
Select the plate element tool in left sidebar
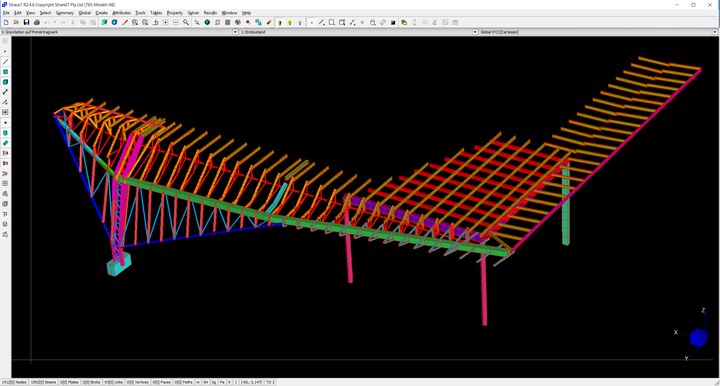click(x=5, y=72)
